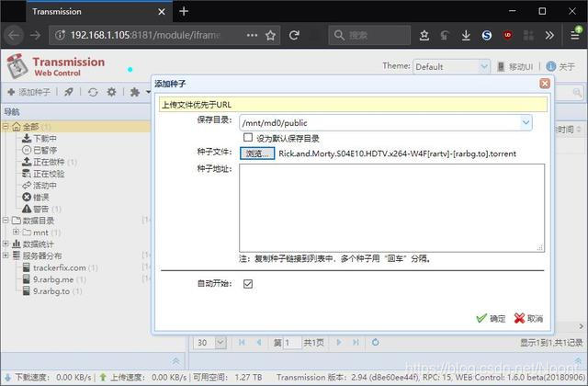The width and height of the screenshot is (588, 386).
Task: Open the uBlock Origin shield icon
Action: click(508, 35)
